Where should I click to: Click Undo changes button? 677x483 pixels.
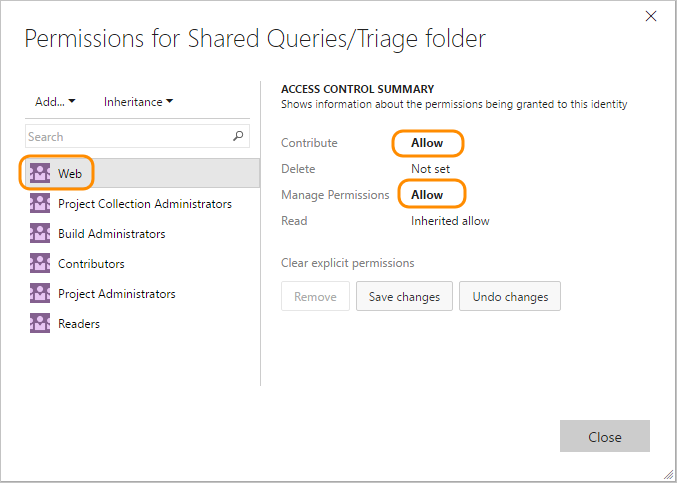tap(510, 297)
